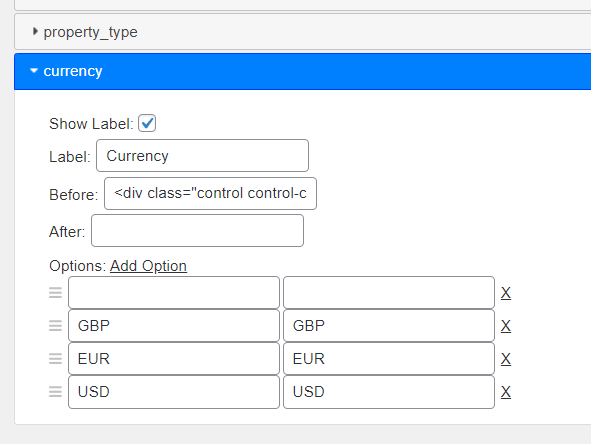This screenshot has height=444, width=591.
Task: Collapse the currency section arrow
Action: click(x=34, y=70)
